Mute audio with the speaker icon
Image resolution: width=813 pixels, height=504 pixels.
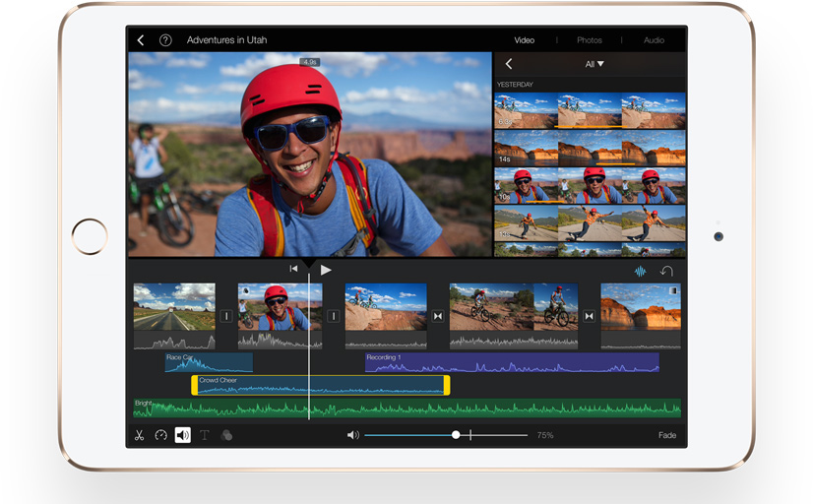point(353,435)
